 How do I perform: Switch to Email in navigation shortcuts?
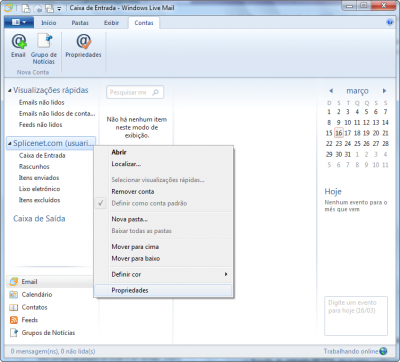click(x=50, y=282)
